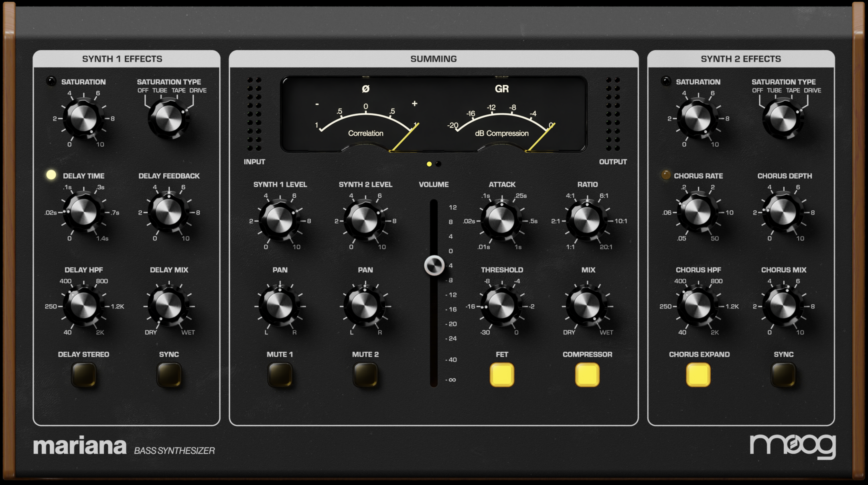Disable the FET button
Screen dimensions: 868x485
[501, 375]
